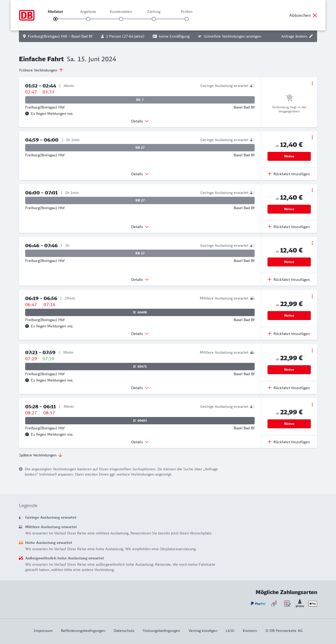The height and width of the screenshot is (644, 336).
Task: Open three-dot menu for IC 60408 connection
Action: pyautogui.click(x=312, y=296)
